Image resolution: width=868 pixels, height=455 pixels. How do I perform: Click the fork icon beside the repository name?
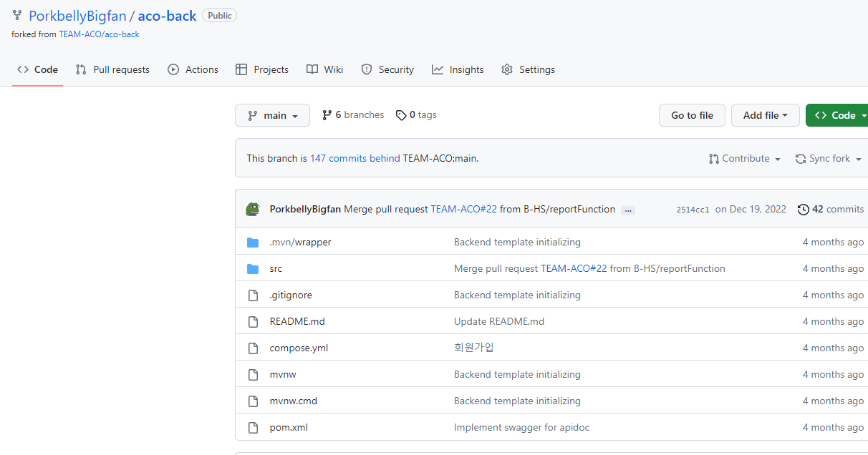[x=17, y=16]
